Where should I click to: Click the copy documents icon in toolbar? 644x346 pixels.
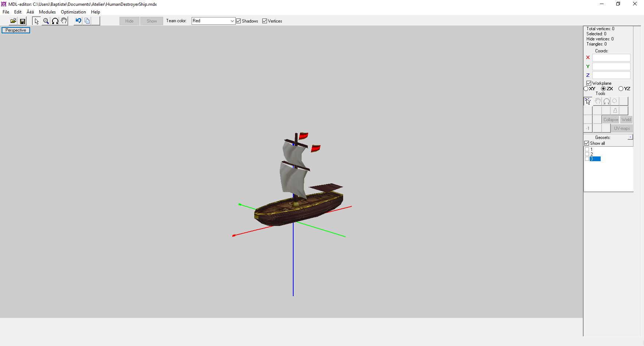[x=87, y=21]
